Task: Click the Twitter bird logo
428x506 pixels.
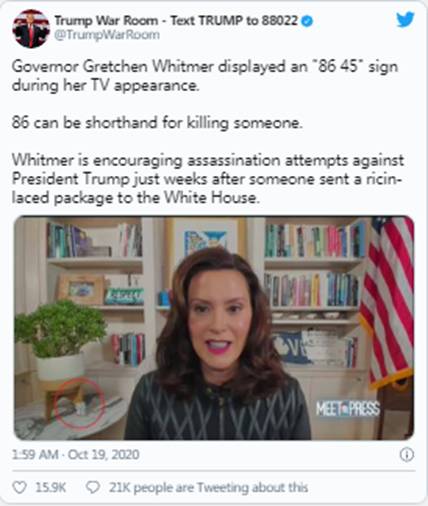Action: tap(405, 19)
